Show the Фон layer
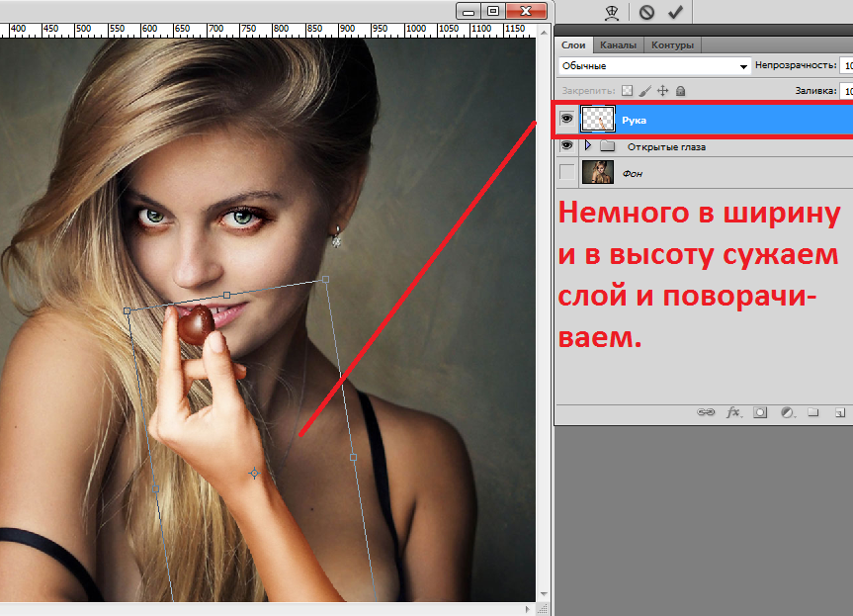The height and width of the screenshot is (616, 853). (x=566, y=171)
